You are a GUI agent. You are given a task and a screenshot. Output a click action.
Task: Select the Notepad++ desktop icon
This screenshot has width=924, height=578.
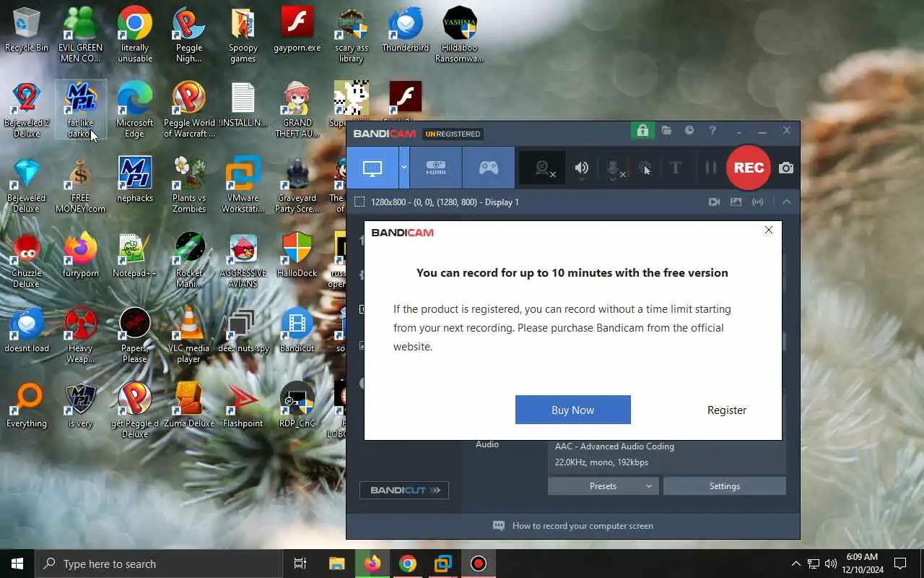(135, 255)
